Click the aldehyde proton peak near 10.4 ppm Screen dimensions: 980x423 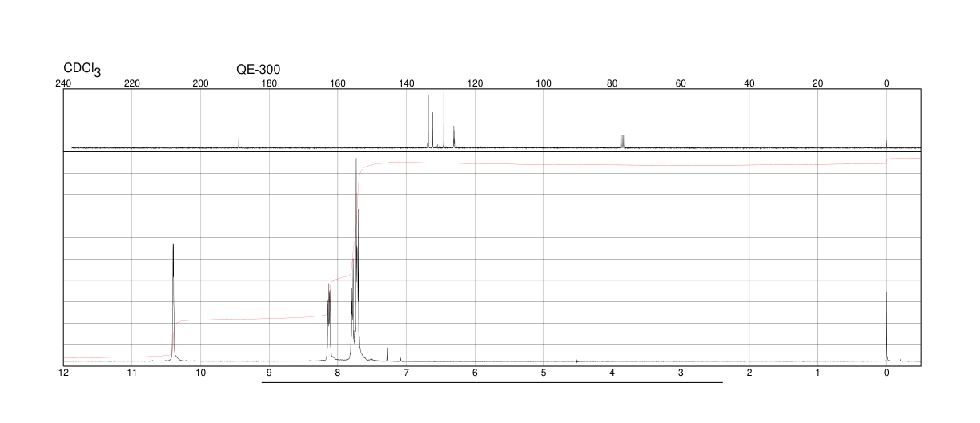pyautogui.click(x=173, y=302)
